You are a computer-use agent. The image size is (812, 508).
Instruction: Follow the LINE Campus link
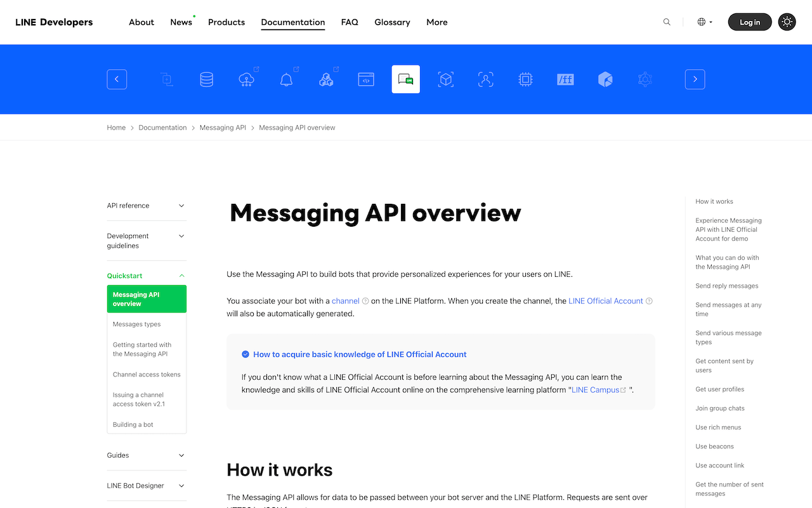coord(595,390)
